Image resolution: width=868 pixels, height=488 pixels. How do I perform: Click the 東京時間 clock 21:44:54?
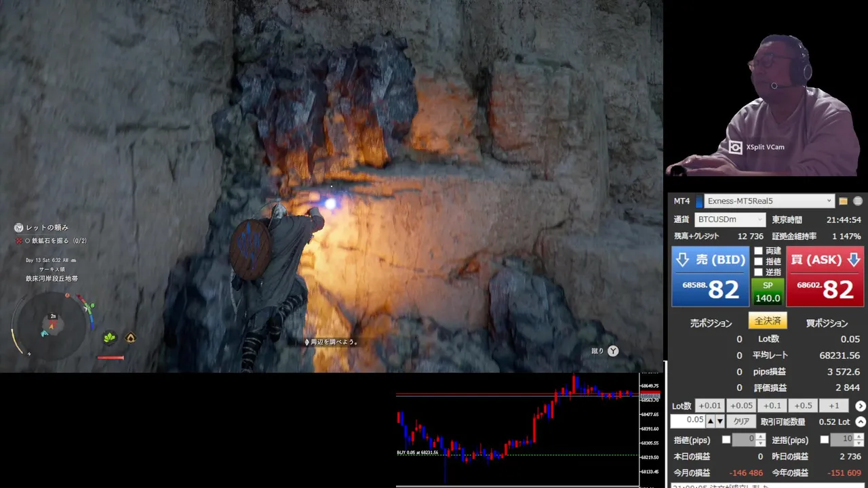click(x=844, y=220)
